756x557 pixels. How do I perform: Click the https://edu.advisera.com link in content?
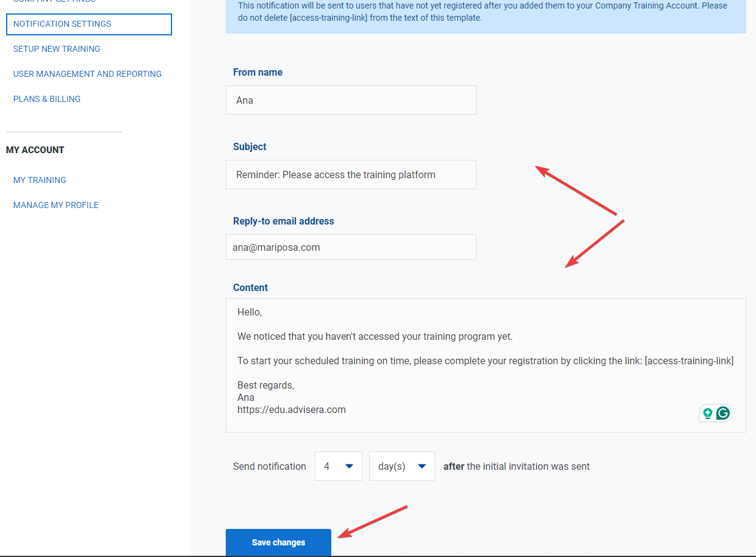click(291, 409)
